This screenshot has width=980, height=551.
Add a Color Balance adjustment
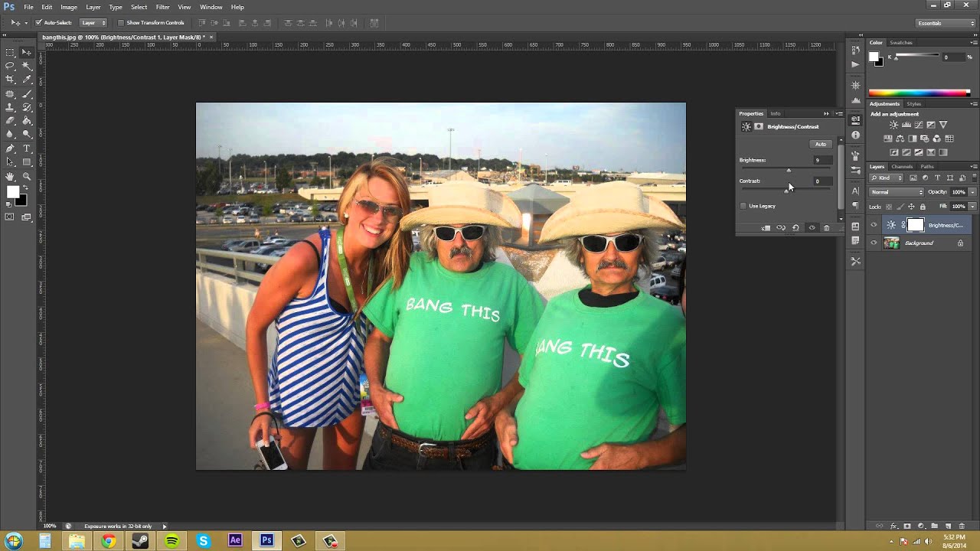click(900, 139)
